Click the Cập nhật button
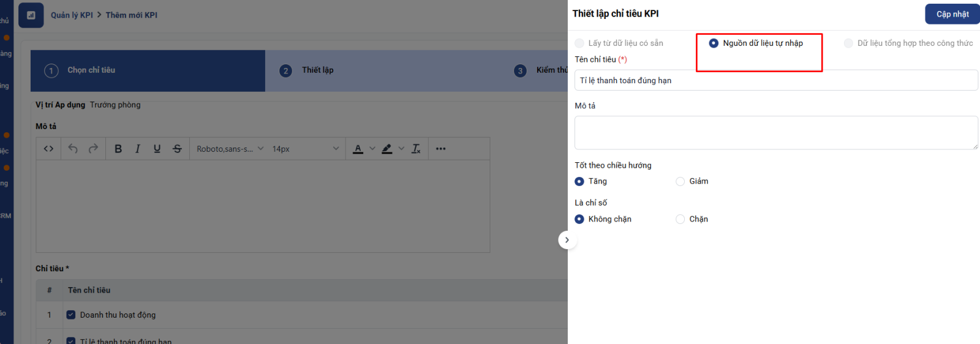 click(x=952, y=14)
